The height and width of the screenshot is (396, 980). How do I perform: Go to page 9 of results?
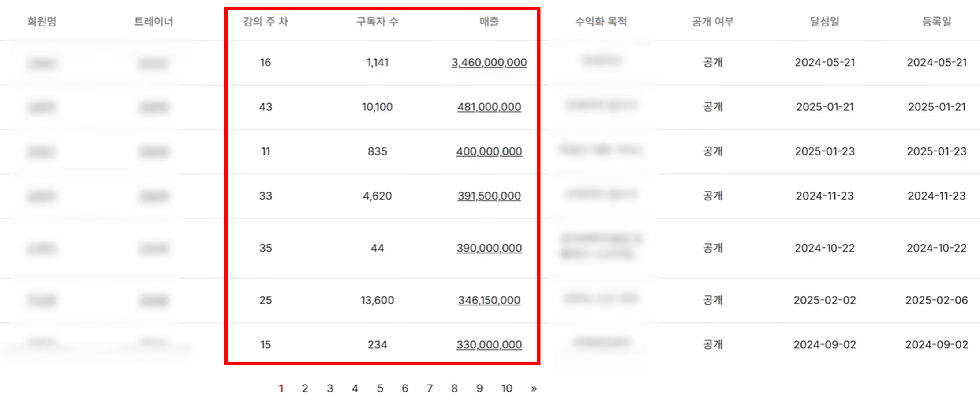click(x=479, y=388)
